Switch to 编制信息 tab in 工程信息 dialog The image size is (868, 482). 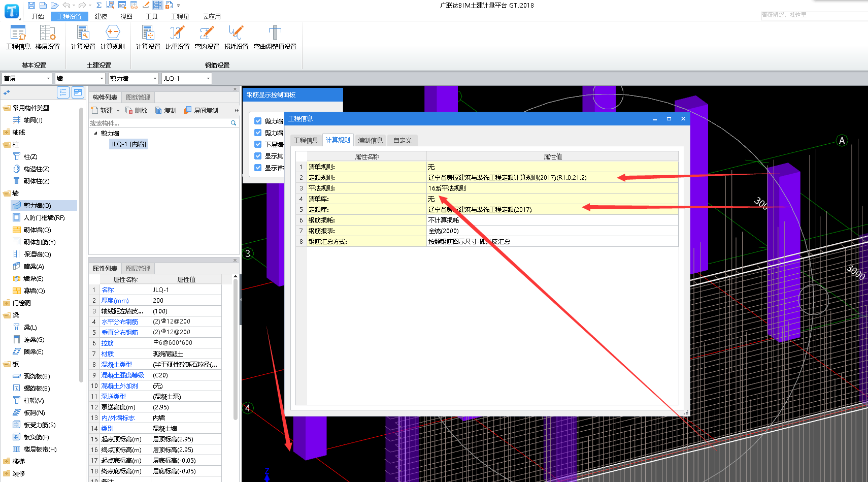coord(370,140)
